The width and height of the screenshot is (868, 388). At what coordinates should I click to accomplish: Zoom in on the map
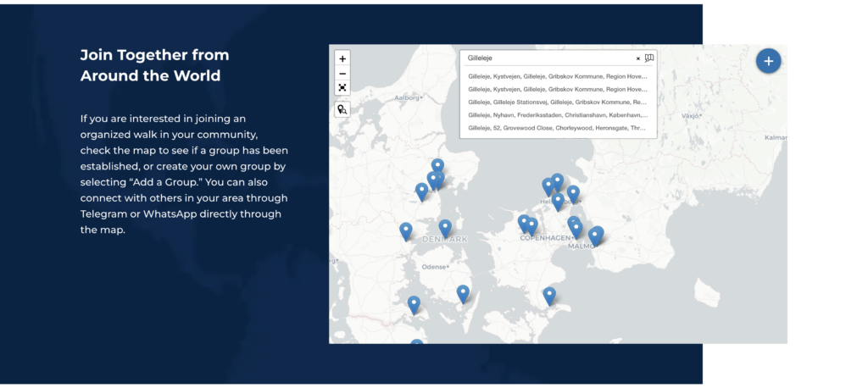[x=342, y=58]
